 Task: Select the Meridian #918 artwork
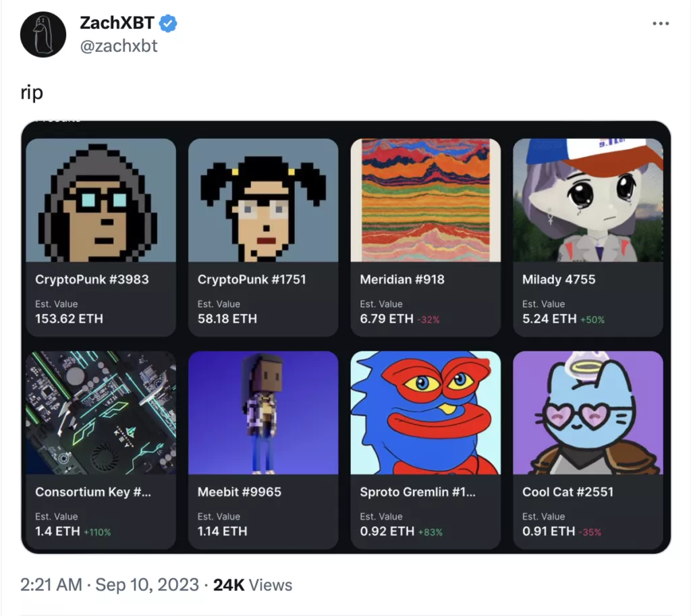click(x=426, y=200)
